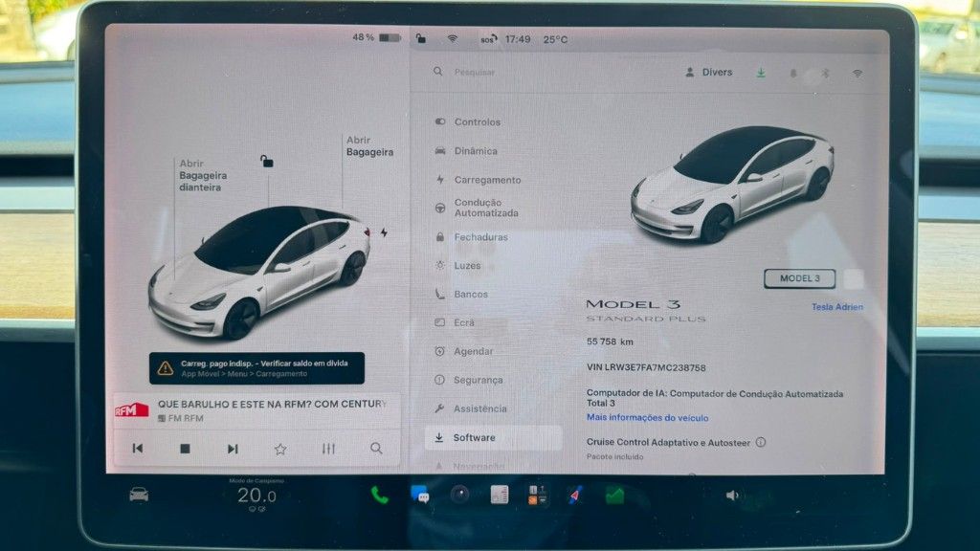Open the blue and red navigation arrow app
The height and width of the screenshot is (551, 980).
click(x=575, y=495)
